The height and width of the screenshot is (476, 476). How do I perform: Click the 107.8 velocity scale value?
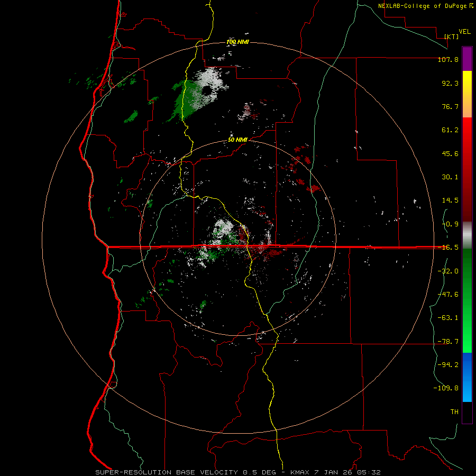point(448,59)
